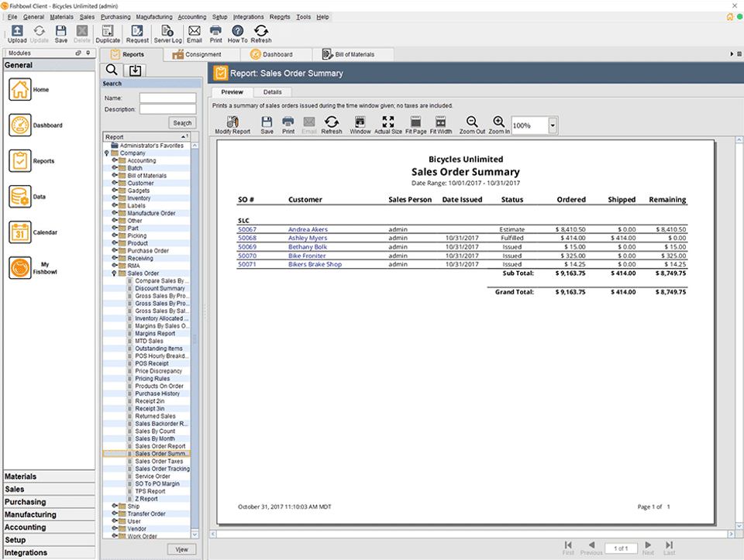Open customer Bikers Brake Shop link
Image resolution: width=744 pixels, height=560 pixels.
315,264
